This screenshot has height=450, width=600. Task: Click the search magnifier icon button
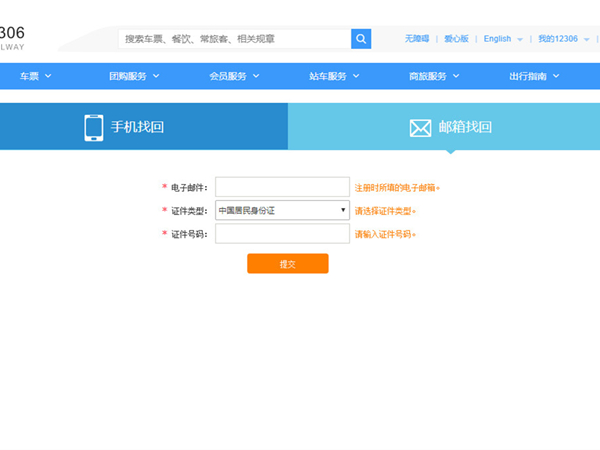(x=361, y=39)
